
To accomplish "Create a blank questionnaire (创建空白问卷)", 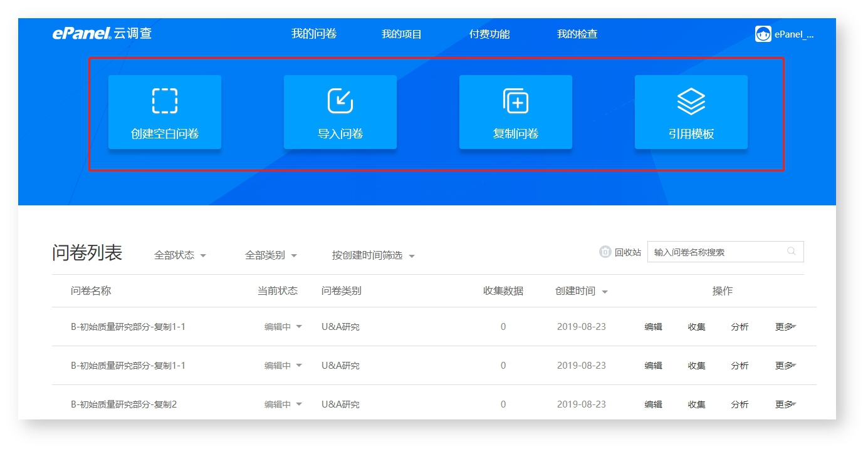I will [165, 112].
